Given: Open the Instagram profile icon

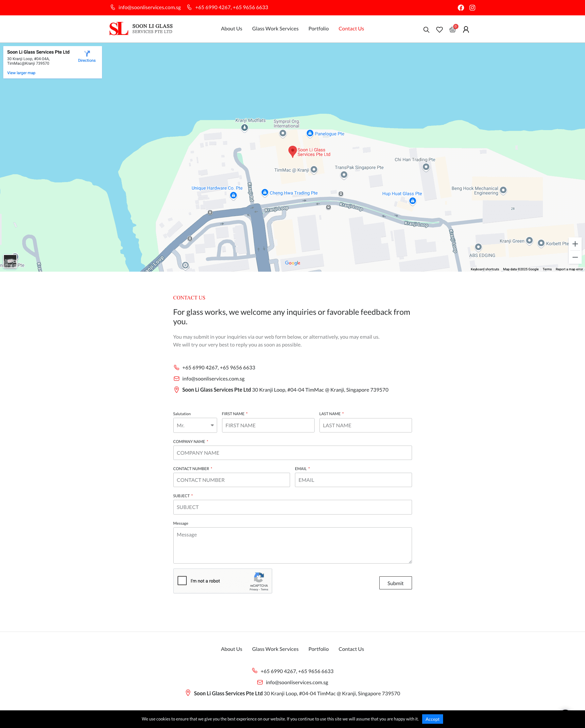Looking at the screenshot, I should pos(472,8).
